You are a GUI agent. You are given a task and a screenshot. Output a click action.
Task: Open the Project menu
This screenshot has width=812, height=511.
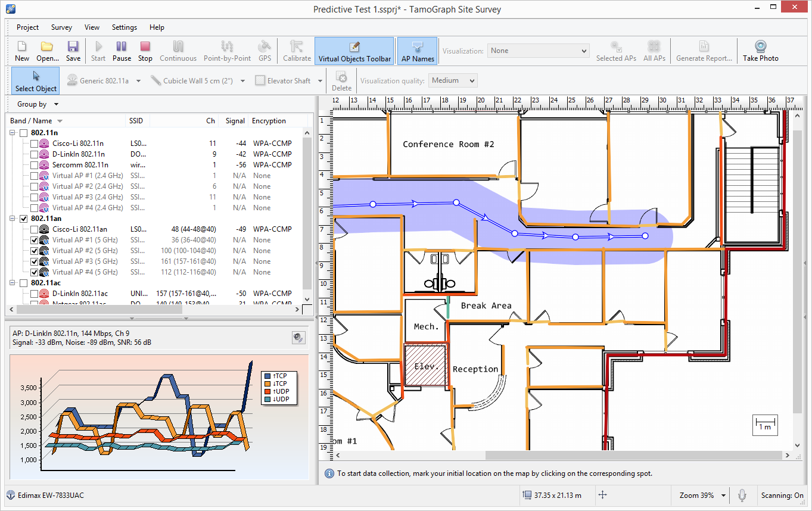[27, 27]
